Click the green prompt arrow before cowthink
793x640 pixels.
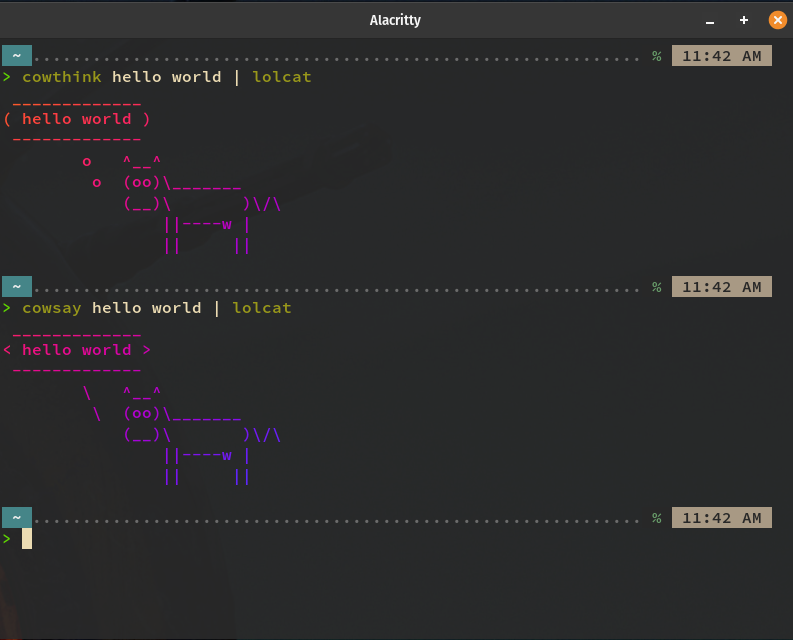pyautogui.click(x=7, y=77)
